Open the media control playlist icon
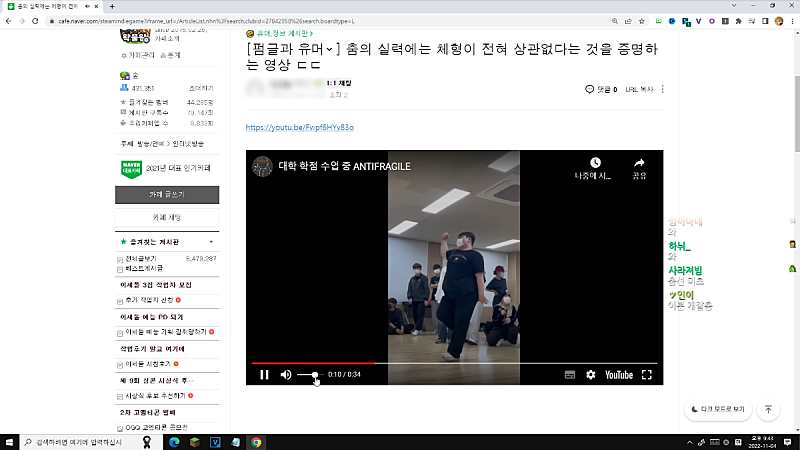Viewport: 800px width, 450px height. pyautogui.click(x=752, y=21)
